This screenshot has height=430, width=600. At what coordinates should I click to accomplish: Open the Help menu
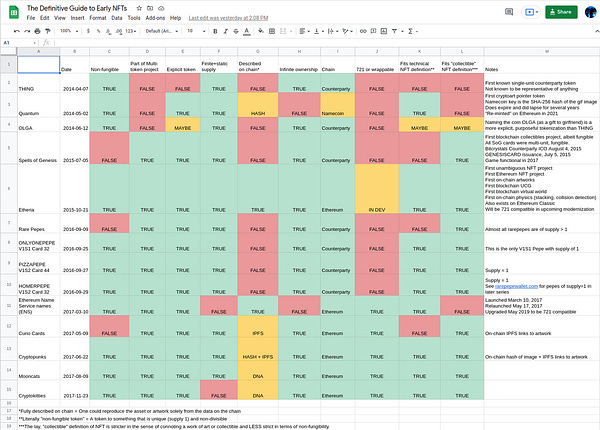(175, 18)
